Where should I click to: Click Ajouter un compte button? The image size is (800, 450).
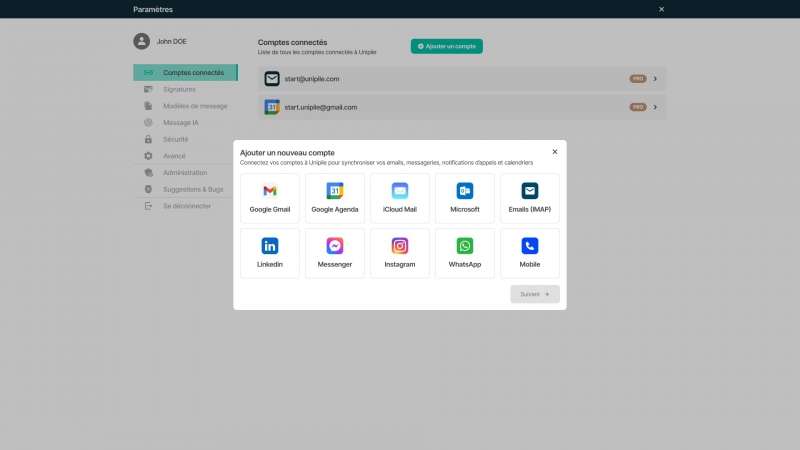click(447, 46)
